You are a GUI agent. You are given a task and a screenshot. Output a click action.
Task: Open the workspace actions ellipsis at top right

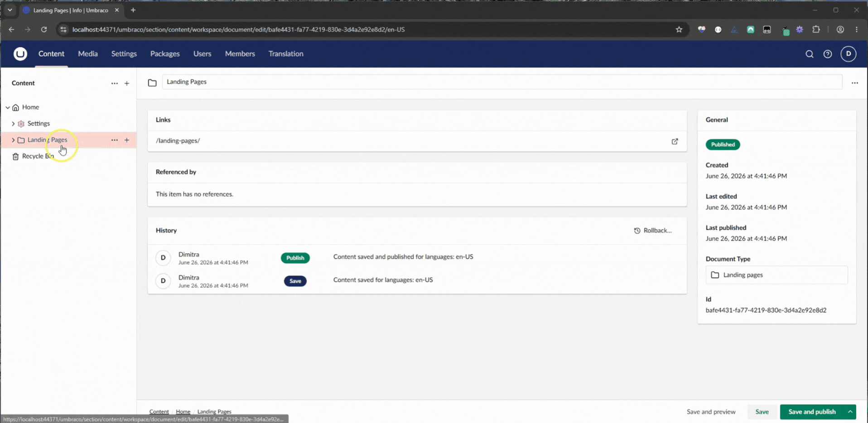(x=854, y=83)
